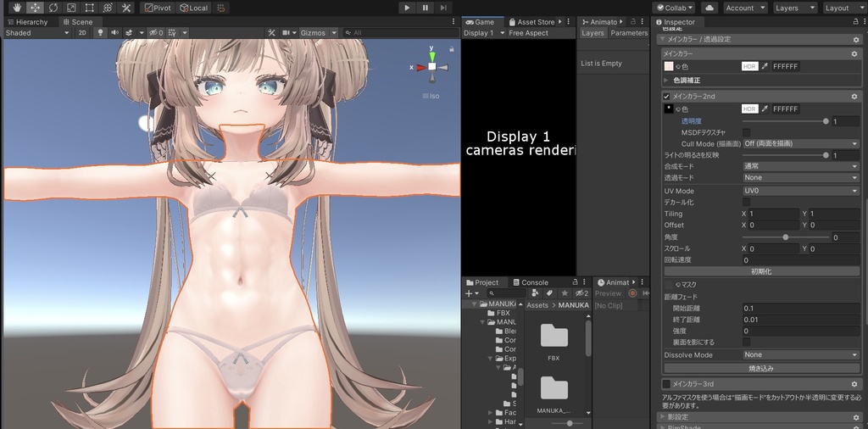Image resolution: width=868 pixels, height=429 pixels.
Task: Enable the 裏面を影にする checkbox
Action: 747,342
